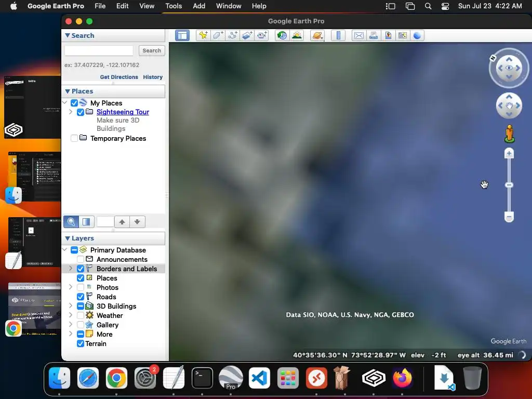This screenshot has width=532, height=399.
Task: Collapse the Search panel triangle
Action: tap(67, 35)
